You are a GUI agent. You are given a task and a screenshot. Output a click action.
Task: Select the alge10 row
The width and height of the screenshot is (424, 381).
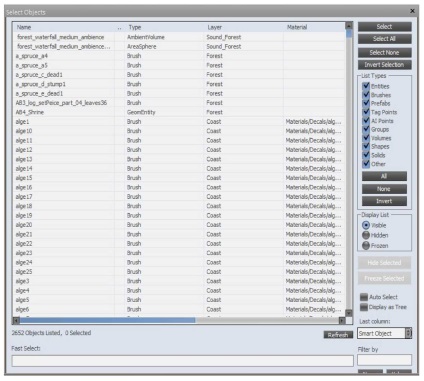click(179, 131)
